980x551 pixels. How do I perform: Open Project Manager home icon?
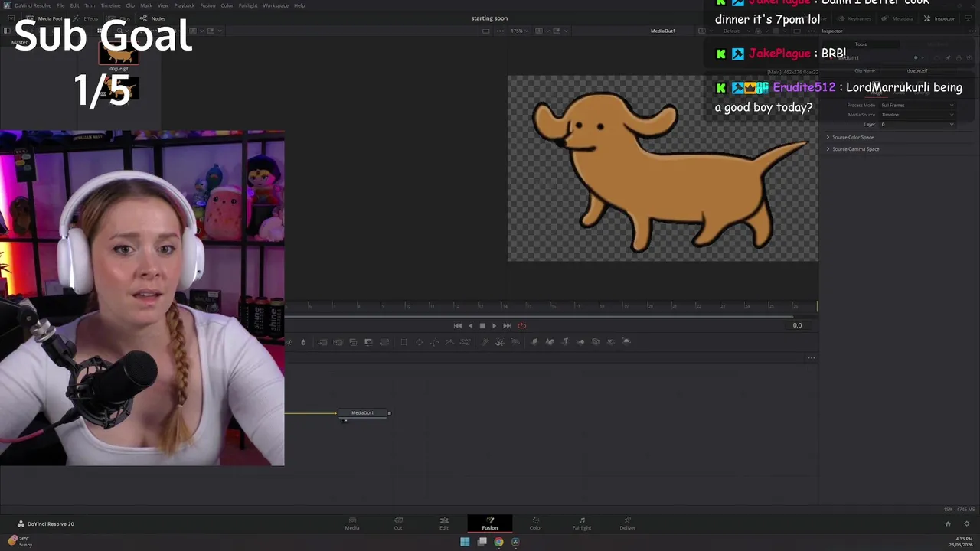pos(948,523)
